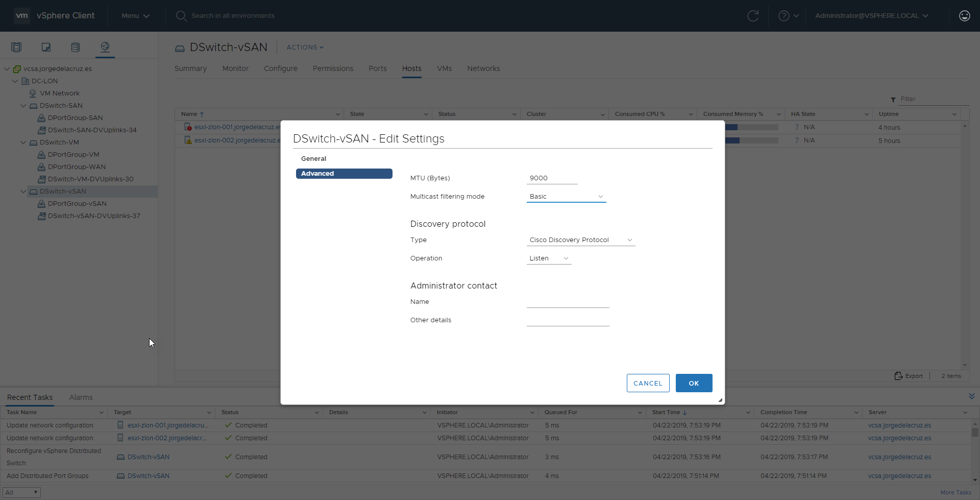Open Administrator@VSPHERE.LOCAL user dropdown
980x500 pixels.
click(x=871, y=16)
